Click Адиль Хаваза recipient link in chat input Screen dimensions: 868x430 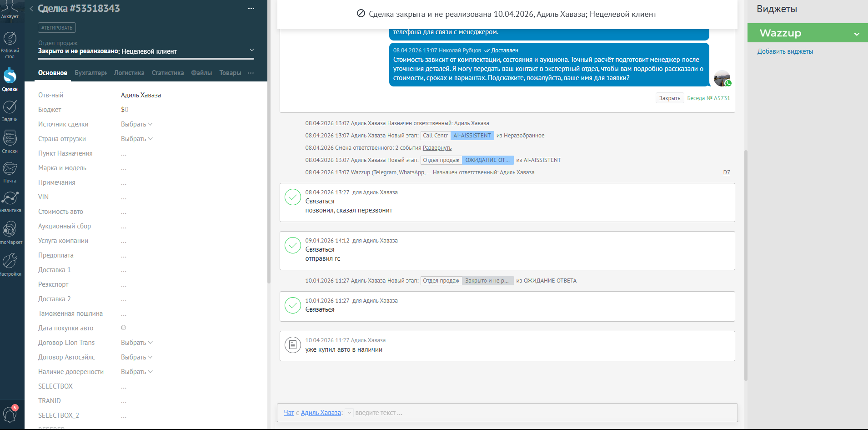tap(321, 413)
